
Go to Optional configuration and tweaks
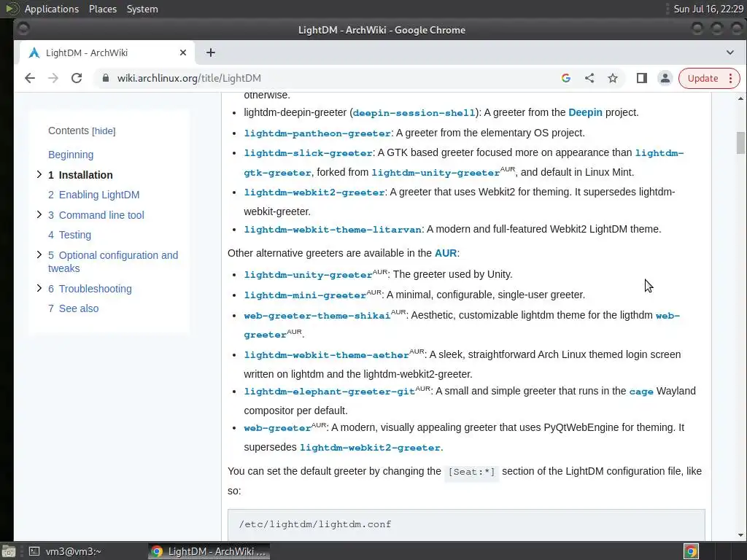point(113,262)
